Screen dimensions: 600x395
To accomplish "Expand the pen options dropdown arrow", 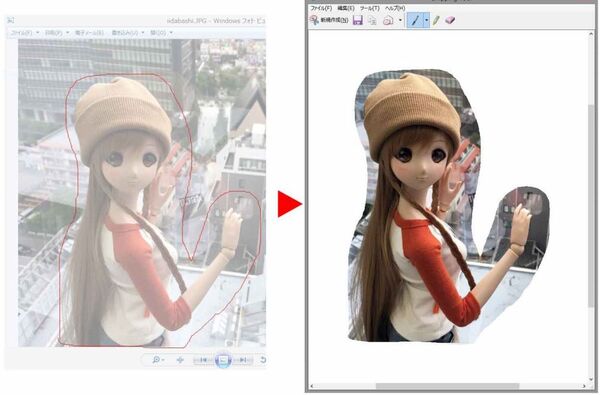I will pos(426,20).
